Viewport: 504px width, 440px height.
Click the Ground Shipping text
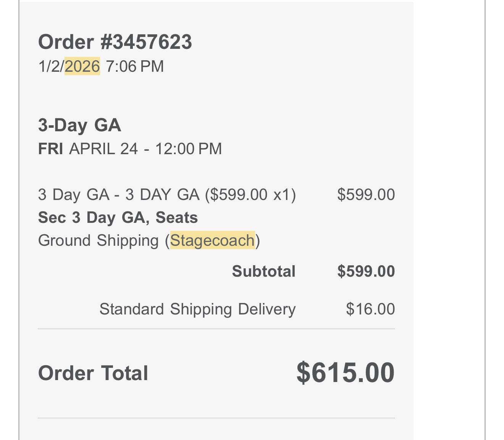point(98,240)
